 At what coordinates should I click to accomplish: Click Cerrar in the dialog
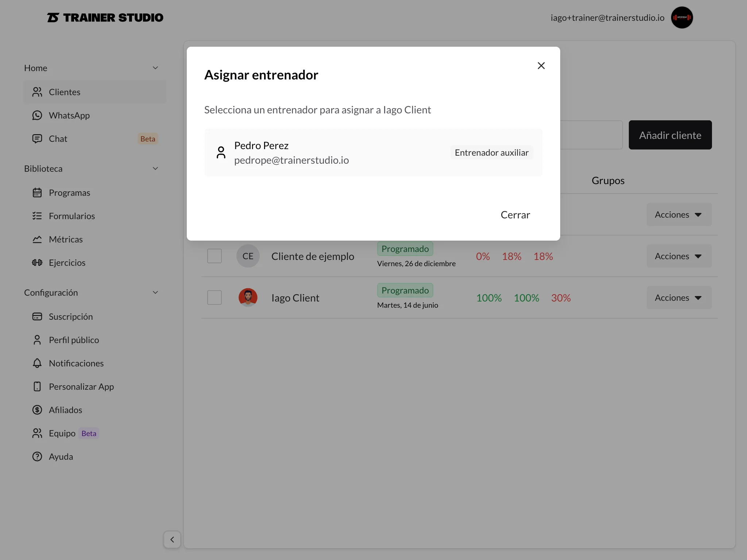(x=515, y=215)
